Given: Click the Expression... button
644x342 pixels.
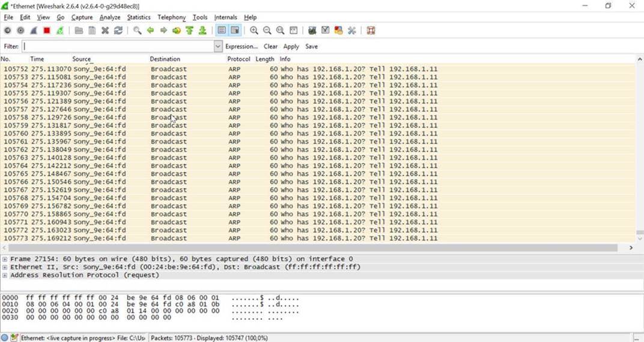Looking at the screenshot, I should click(241, 46).
